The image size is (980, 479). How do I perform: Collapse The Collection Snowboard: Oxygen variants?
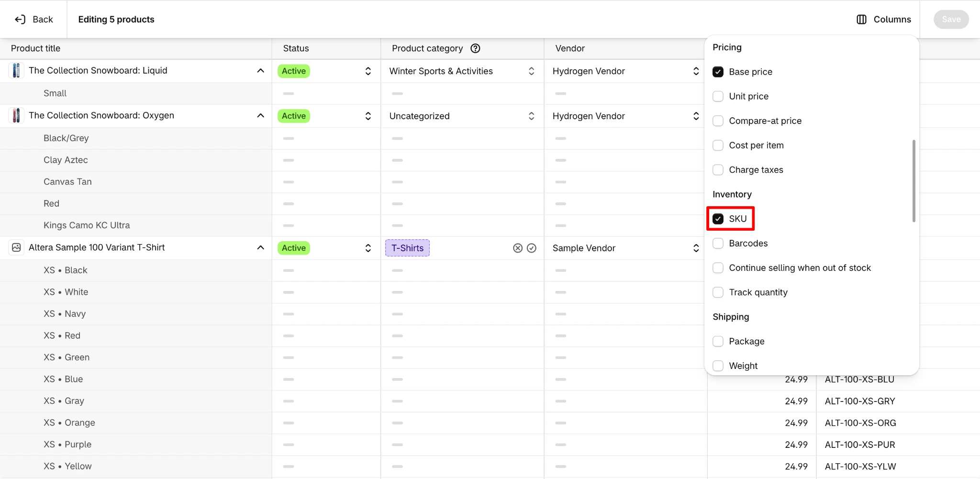tap(260, 116)
